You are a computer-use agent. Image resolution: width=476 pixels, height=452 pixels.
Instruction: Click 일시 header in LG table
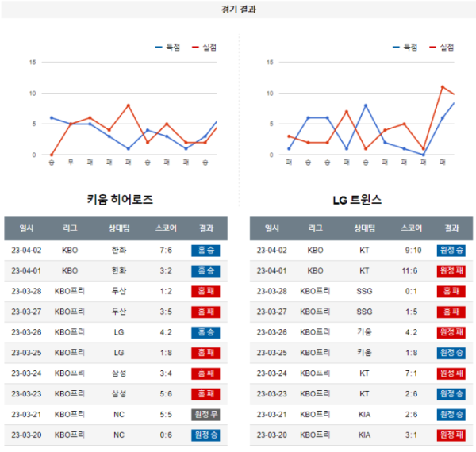tap(271, 228)
